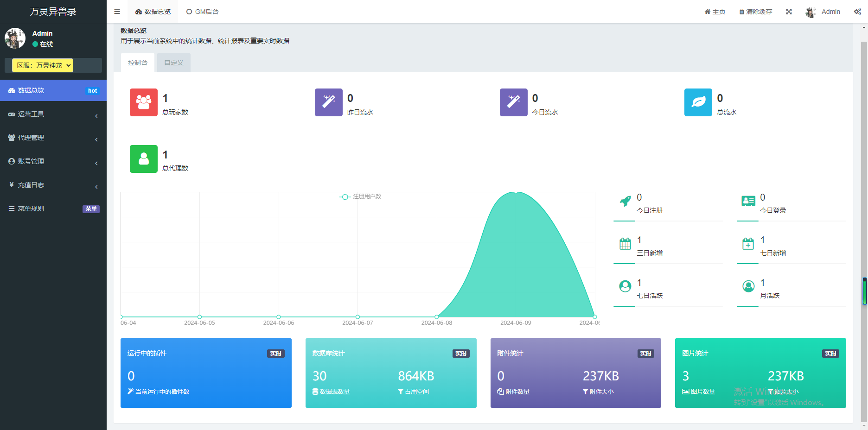This screenshot has width=868, height=430.
Task: Click the 2024-06-09 peak data point on chart
Action: [x=516, y=192]
